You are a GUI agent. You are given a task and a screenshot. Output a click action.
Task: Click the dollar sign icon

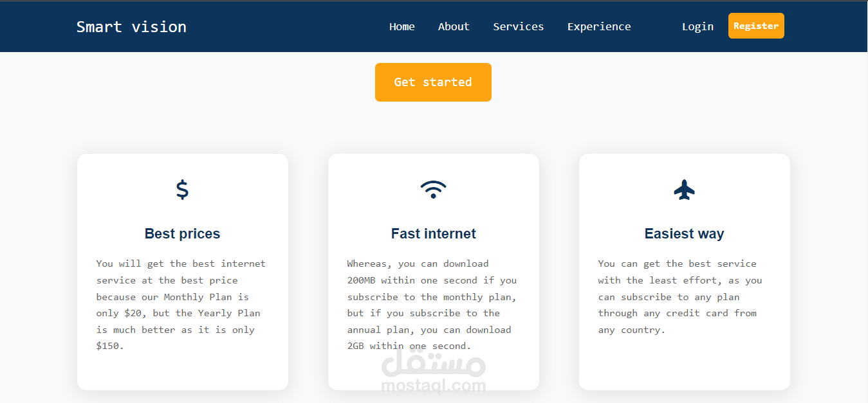tap(182, 190)
